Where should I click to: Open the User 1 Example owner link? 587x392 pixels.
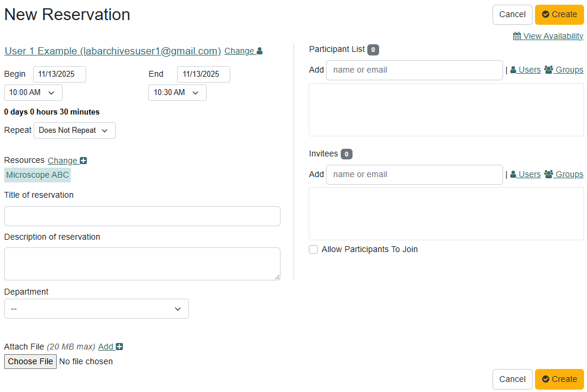[x=113, y=51]
